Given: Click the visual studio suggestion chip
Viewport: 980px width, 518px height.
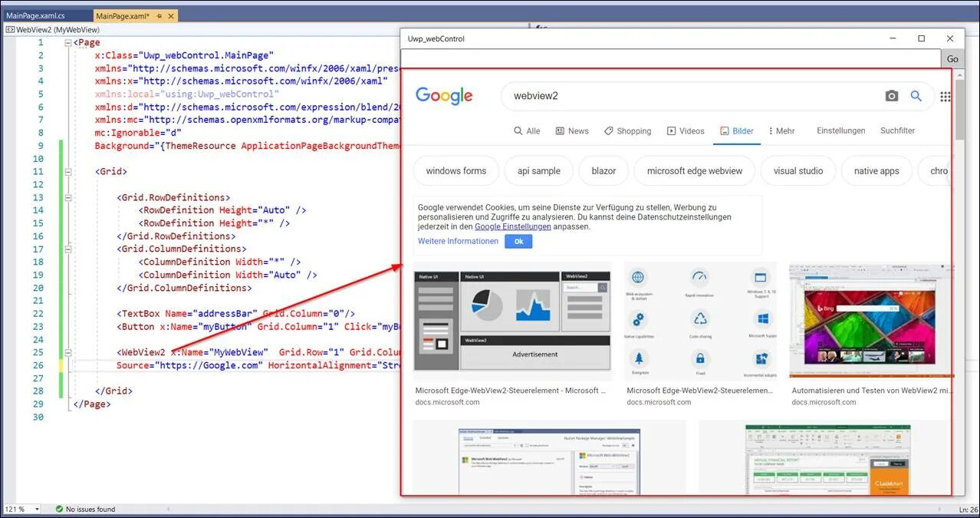Looking at the screenshot, I should pyautogui.click(x=797, y=171).
